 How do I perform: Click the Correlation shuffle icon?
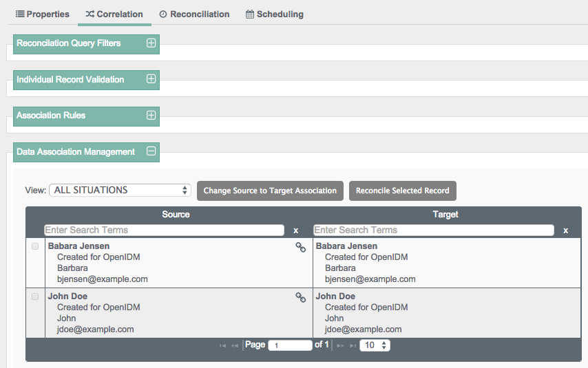(90, 14)
